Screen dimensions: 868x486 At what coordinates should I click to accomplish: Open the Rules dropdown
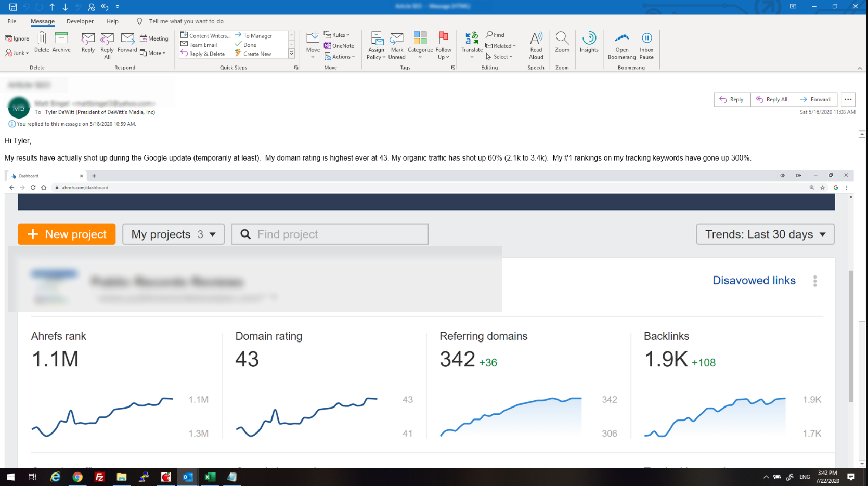[x=337, y=35]
